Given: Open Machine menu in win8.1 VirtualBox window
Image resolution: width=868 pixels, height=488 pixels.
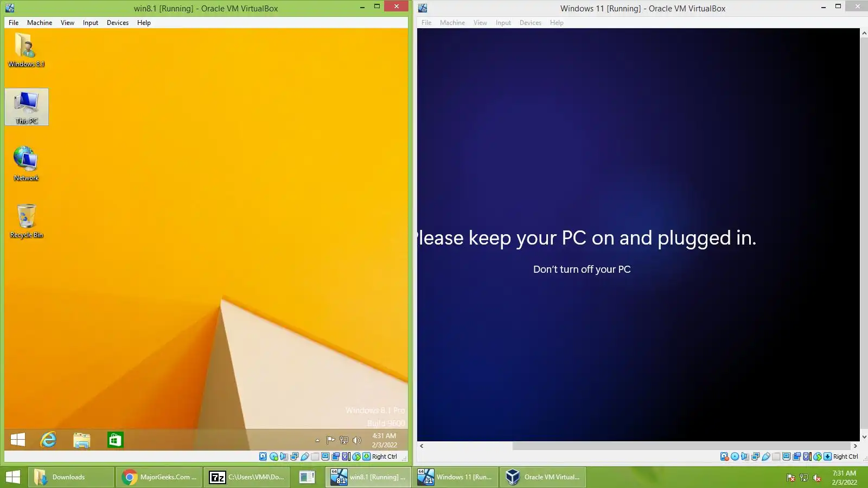Looking at the screenshot, I should click(40, 23).
